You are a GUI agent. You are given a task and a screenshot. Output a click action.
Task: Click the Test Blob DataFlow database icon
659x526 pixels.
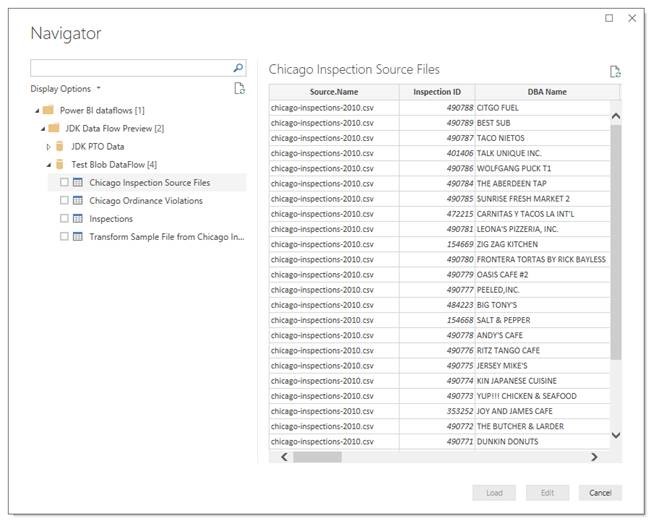[60, 164]
